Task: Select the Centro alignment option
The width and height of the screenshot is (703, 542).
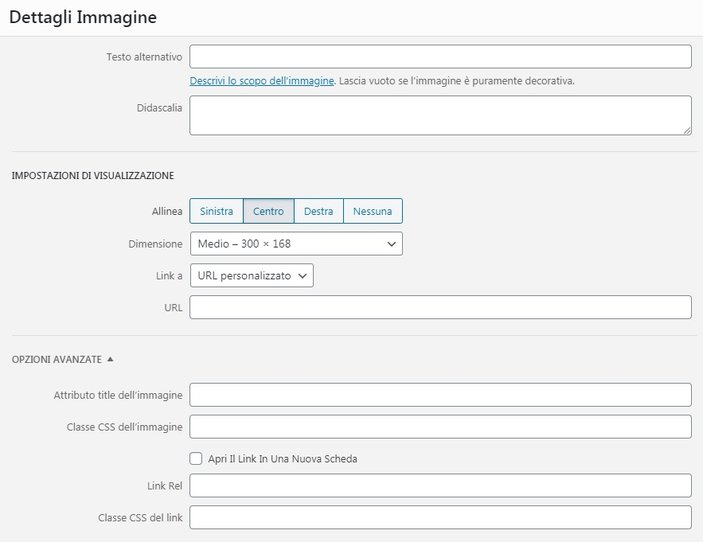Action: 268,211
